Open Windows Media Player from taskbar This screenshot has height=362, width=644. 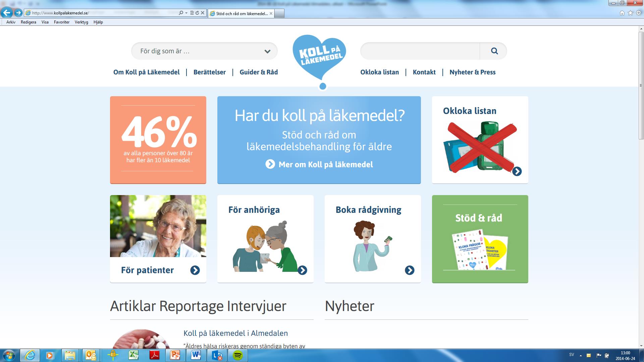(50, 355)
